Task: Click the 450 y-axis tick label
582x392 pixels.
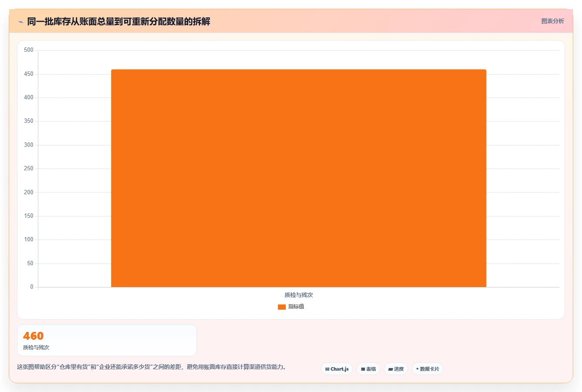Action: [x=29, y=74]
